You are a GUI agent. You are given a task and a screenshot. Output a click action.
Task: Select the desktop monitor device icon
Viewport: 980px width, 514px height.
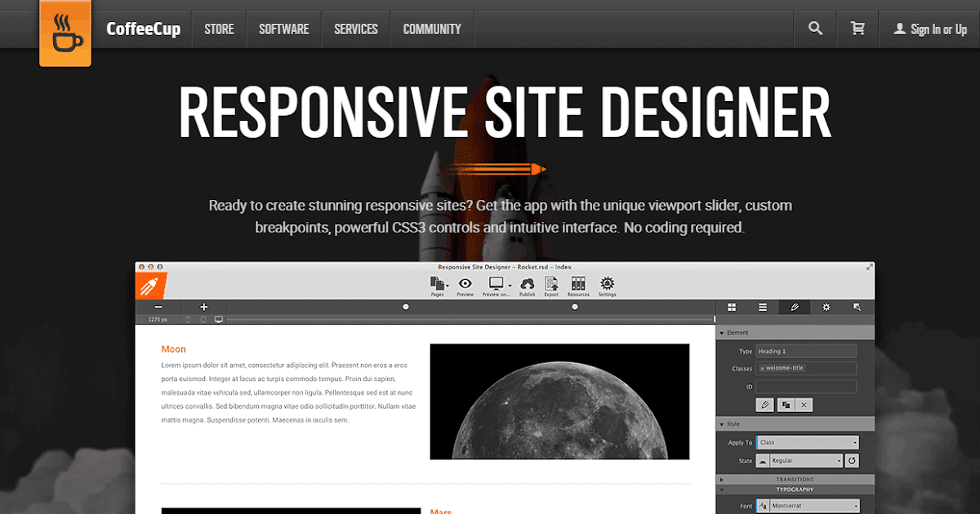(219, 320)
